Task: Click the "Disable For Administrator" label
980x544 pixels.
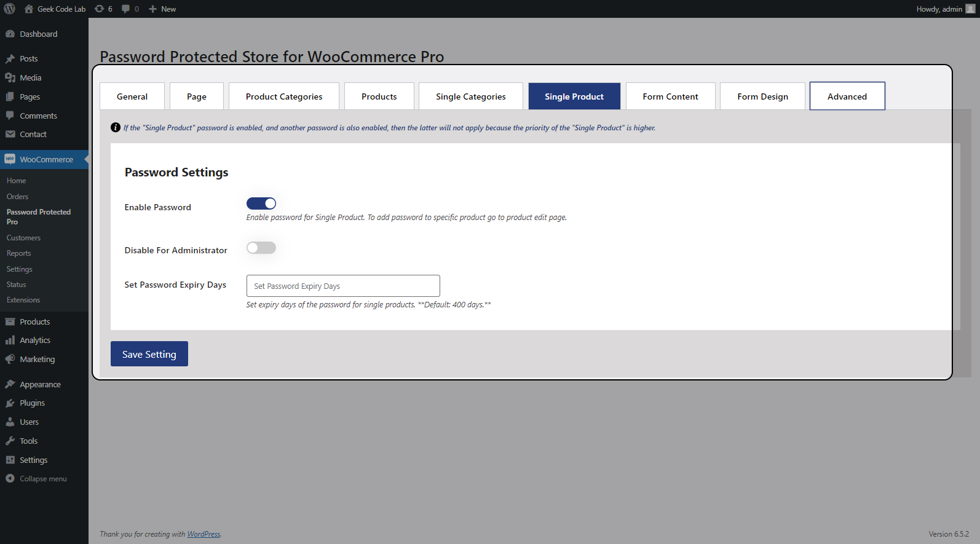Action: point(176,250)
